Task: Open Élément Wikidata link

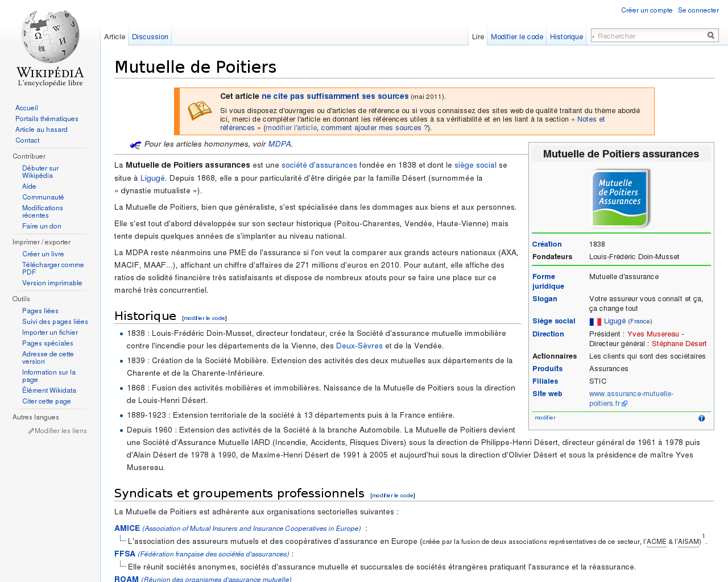Action: [49, 390]
